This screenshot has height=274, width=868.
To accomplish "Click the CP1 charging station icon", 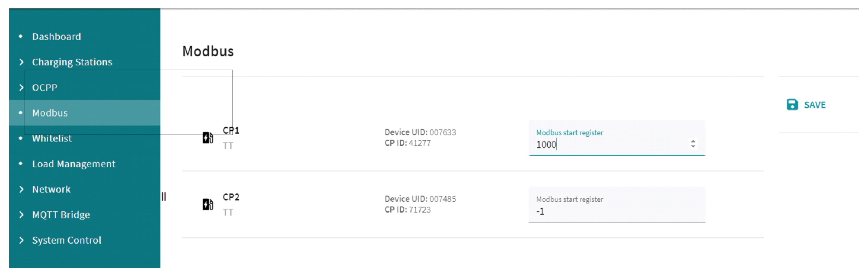I will coord(208,138).
